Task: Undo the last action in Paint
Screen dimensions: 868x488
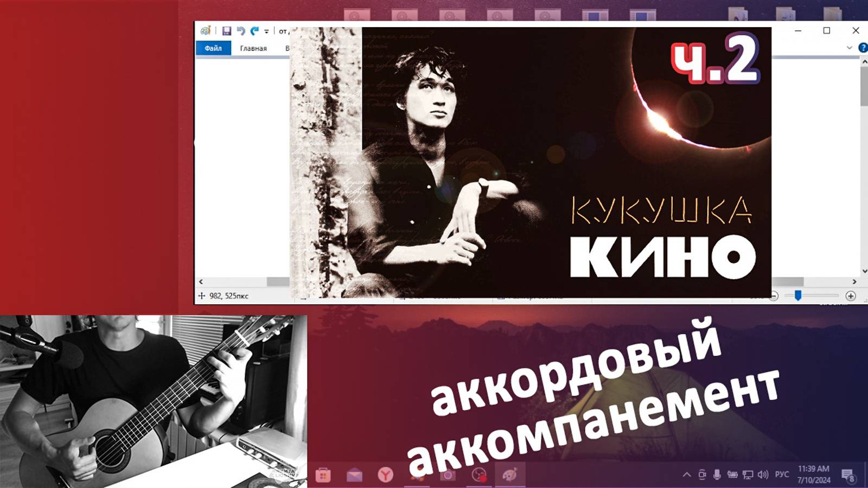Action: tap(241, 31)
